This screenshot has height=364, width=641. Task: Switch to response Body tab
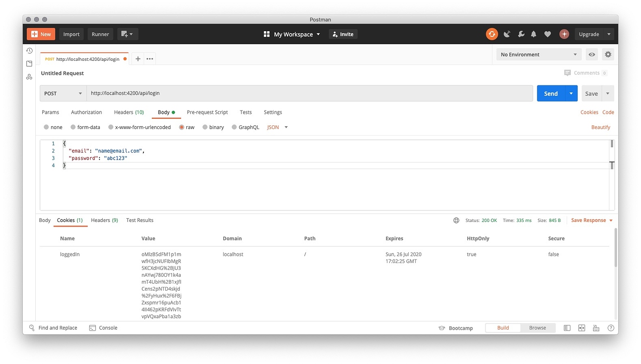45,221
